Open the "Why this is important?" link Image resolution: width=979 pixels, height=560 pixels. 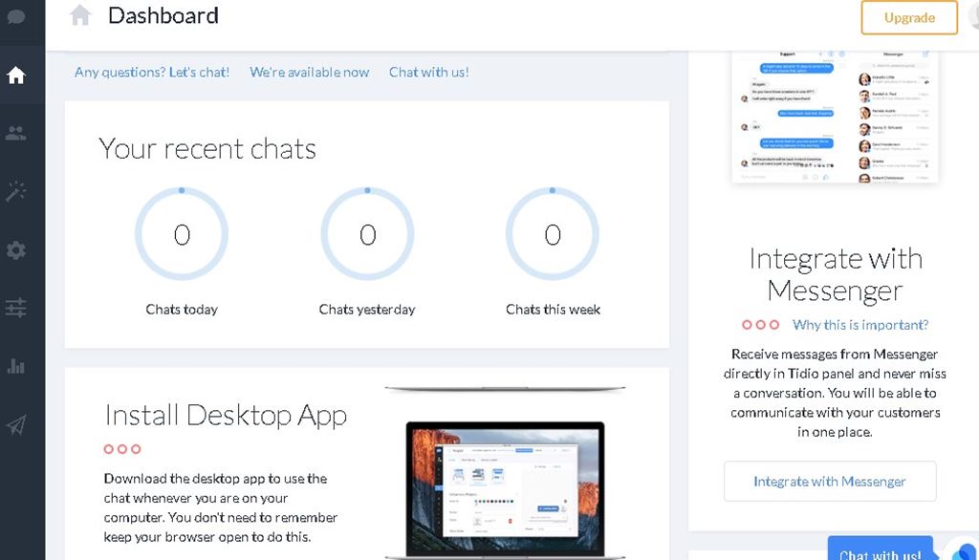click(x=860, y=325)
